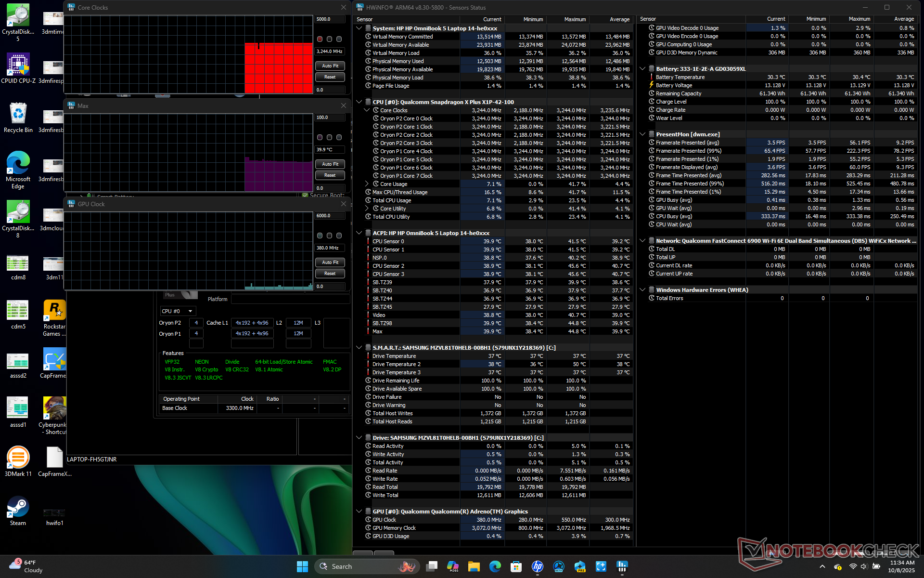
Task: Click Auto Fit in the Core Clocks graph
Action: [330, 66]
